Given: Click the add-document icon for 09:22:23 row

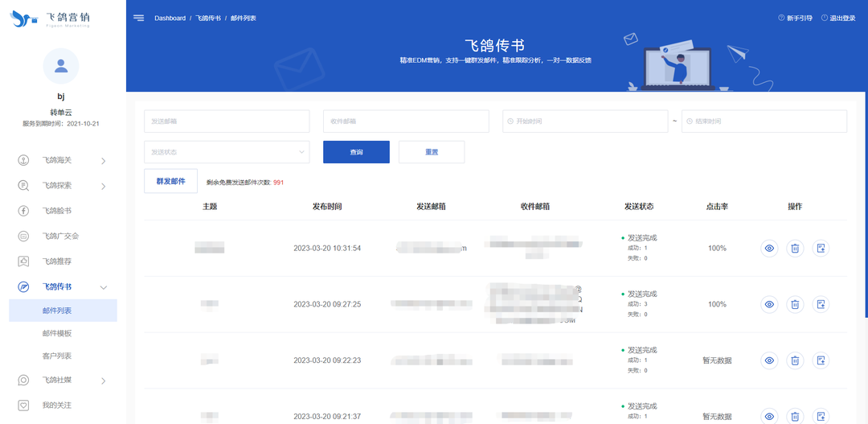Looking at the screenshot, I should click(x=821, y=360).
